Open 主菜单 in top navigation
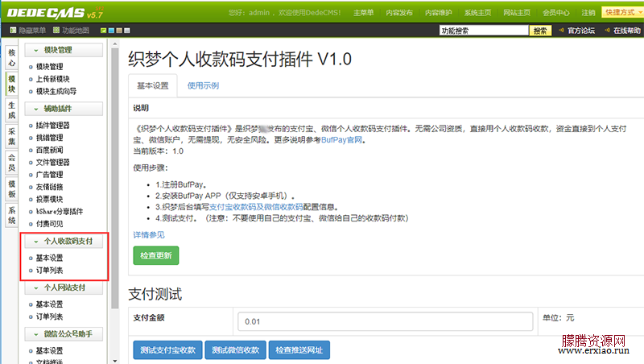 click(364, 13)
